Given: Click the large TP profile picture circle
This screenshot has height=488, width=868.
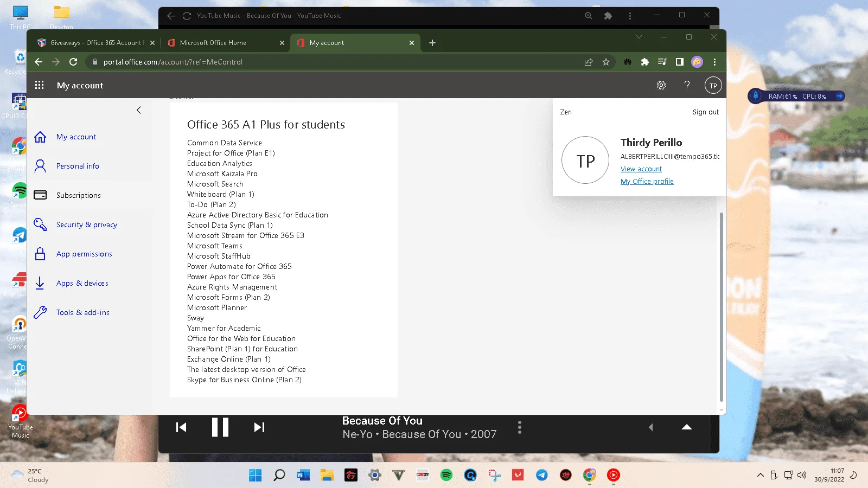Looking at the screenshot, I should (585, 160).
